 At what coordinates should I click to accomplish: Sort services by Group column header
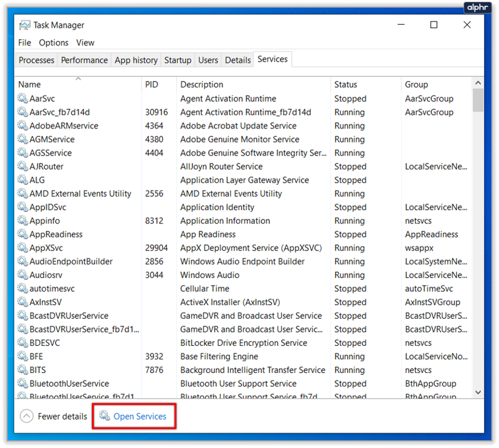(x=436, y=84)
